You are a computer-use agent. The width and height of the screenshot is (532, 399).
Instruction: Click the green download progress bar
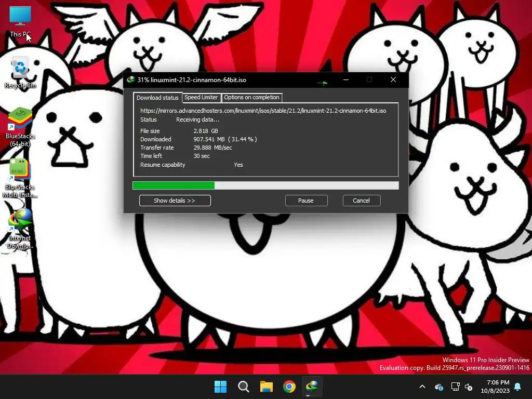coord(265,185)
